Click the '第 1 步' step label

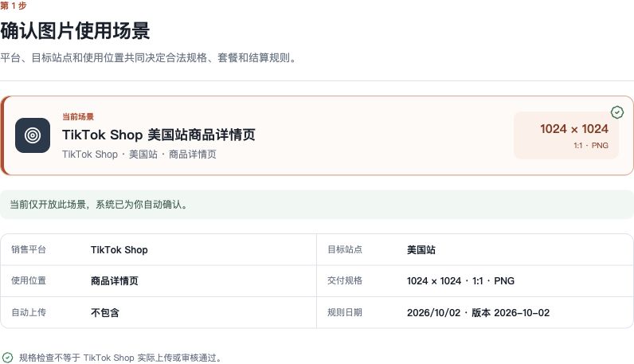(14, 6)
